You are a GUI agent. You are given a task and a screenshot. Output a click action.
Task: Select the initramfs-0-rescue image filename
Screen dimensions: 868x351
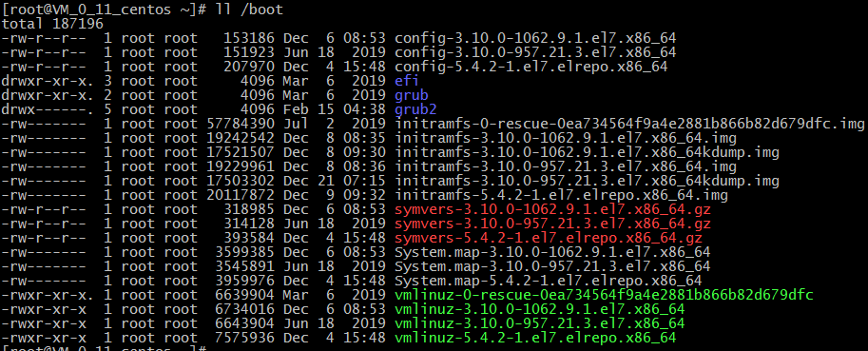(629, 124)
